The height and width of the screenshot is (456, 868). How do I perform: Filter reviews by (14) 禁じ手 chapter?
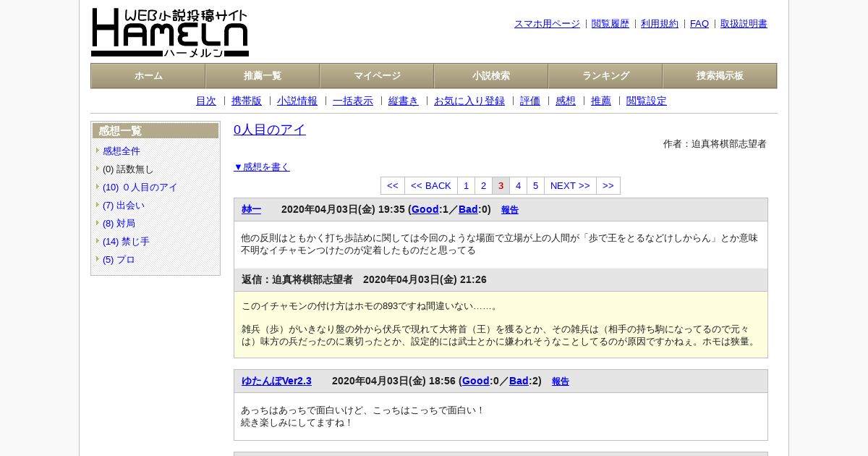(126, 241)
